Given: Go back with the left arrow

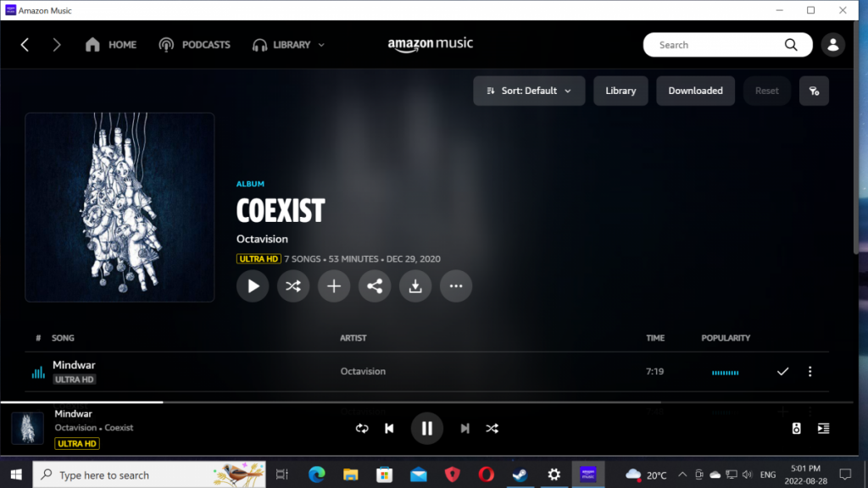Looking at the screenshot, I should (25, 45).
